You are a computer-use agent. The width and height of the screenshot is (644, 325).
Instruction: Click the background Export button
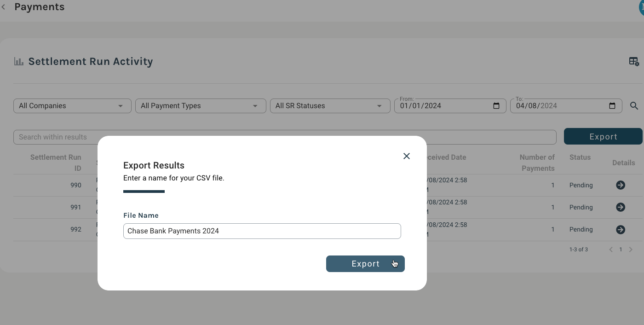[603, 137]
